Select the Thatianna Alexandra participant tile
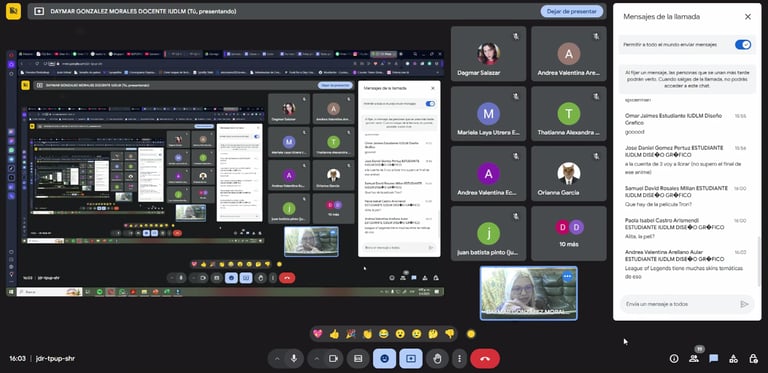 569,114
